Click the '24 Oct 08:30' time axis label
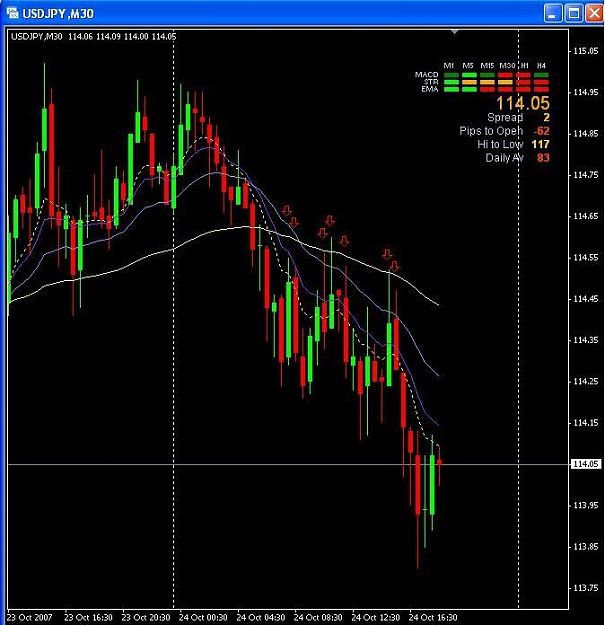Viewport: 605px width, 625px height. (318, 617)
